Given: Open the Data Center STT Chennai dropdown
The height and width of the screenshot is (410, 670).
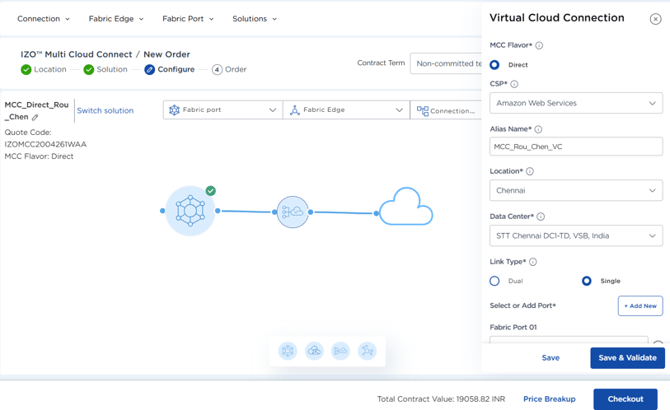Looking at the screenshot, I should pos(576,236).
